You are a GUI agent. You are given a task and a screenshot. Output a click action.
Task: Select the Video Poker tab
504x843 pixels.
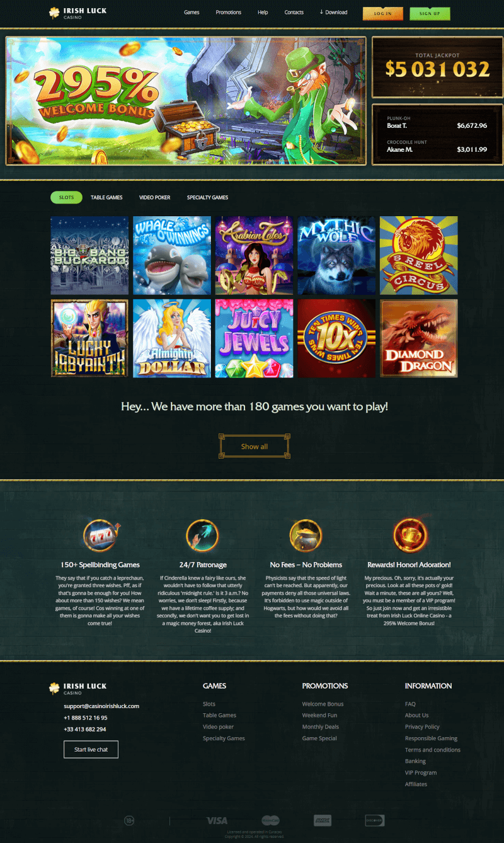[154, 198]
